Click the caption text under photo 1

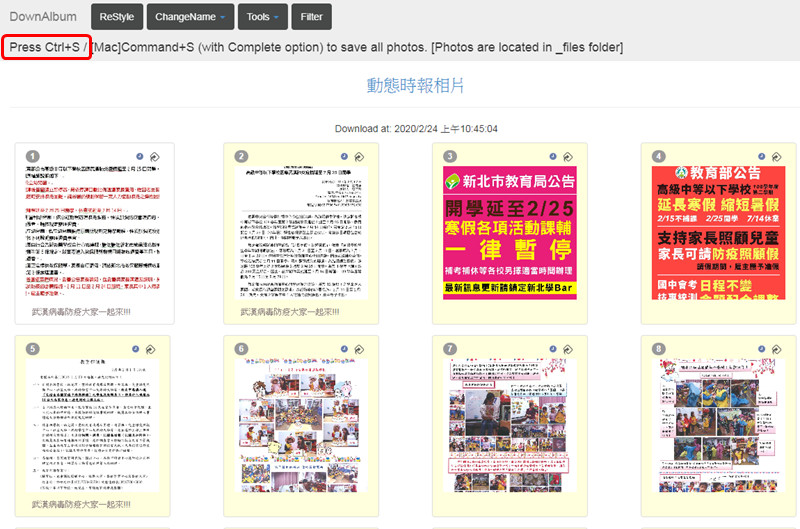click(x=81, y=312)
